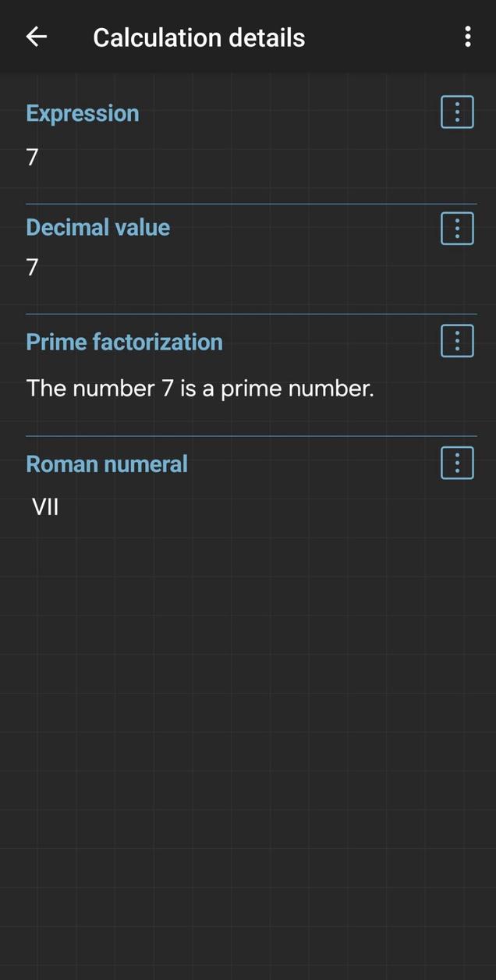Tap the Calculation details title
The height and width of the screenshot is (980, 496).
coord(199,37)
